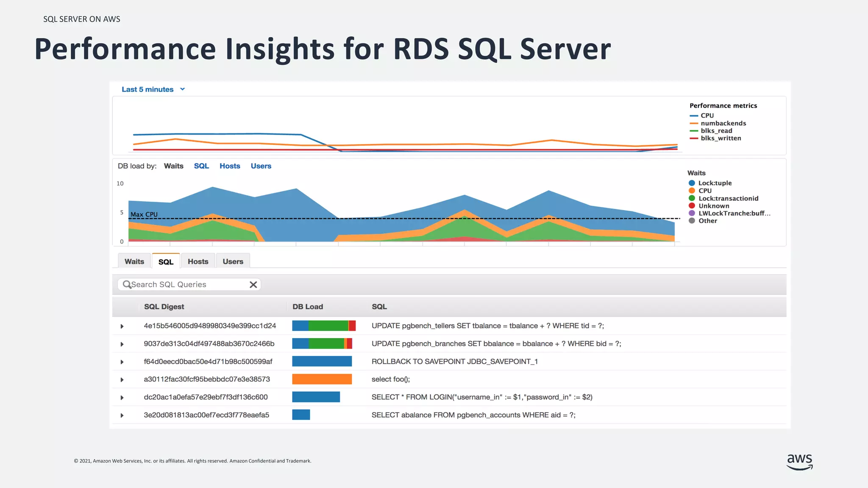
Task: Switch DB load view to Hosts link
Action: [x=230, y=166]
